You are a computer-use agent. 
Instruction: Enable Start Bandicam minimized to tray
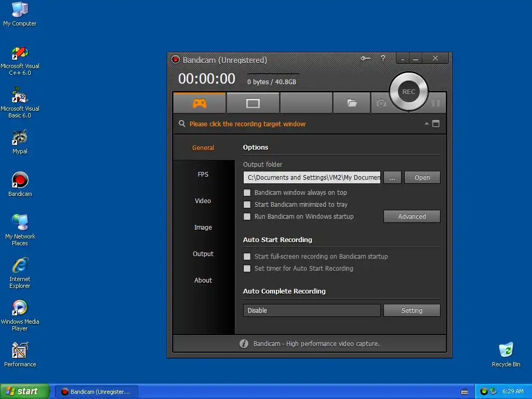[x=247, y=205]
